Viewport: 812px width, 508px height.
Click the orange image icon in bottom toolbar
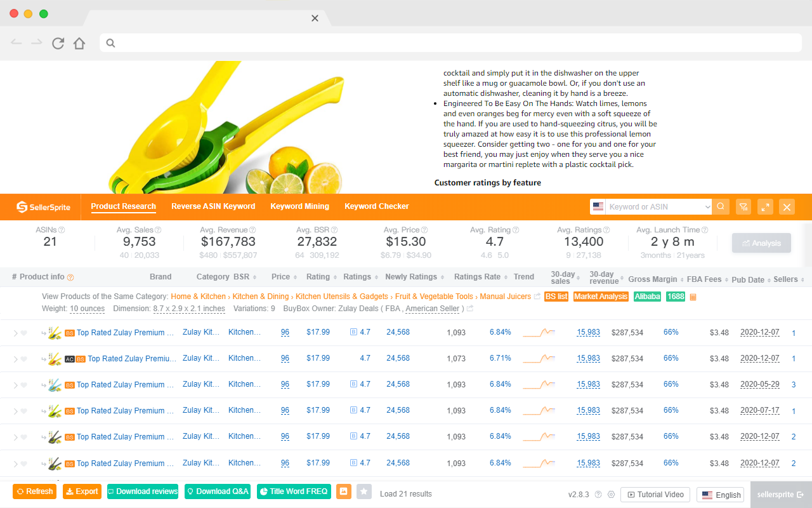[x=344, y=491]
